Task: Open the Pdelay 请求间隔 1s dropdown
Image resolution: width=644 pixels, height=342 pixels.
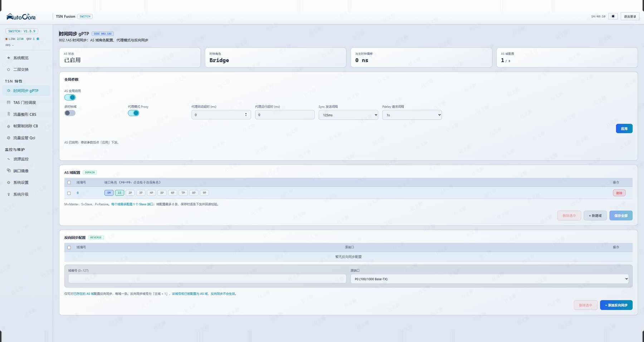Action: tap(412, 115)
